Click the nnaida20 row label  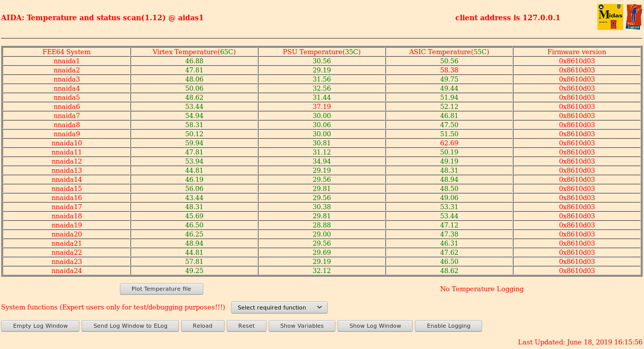tap(67, 234)
